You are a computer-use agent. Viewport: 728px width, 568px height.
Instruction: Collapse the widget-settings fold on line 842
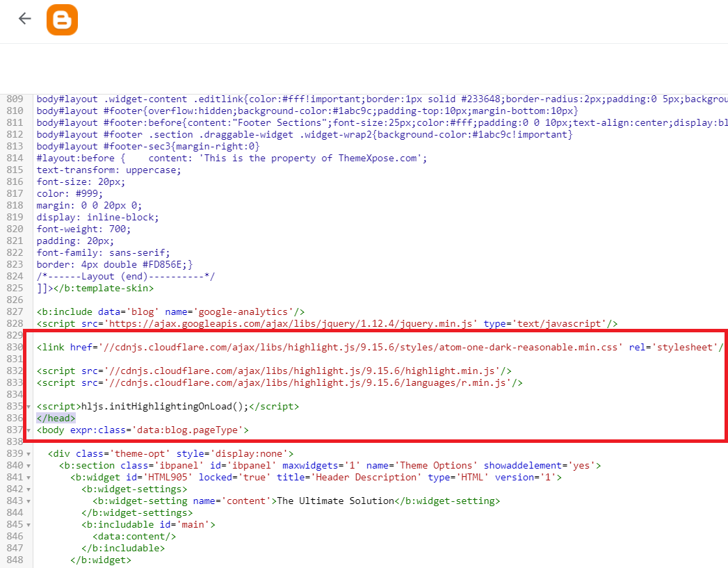coord(29,489)
